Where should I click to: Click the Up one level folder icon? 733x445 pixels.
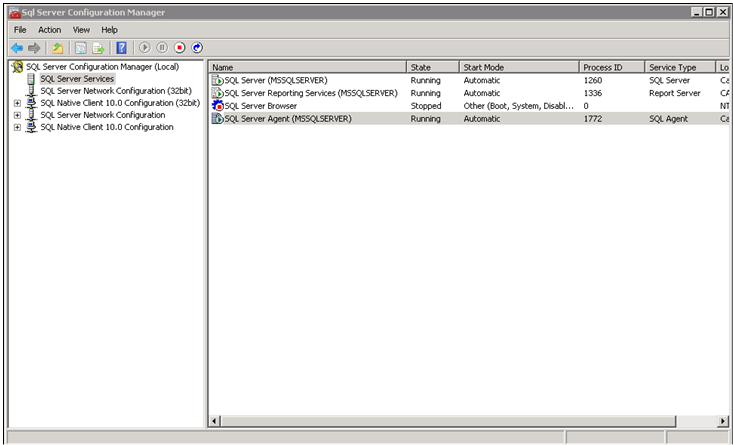point(57,48)
